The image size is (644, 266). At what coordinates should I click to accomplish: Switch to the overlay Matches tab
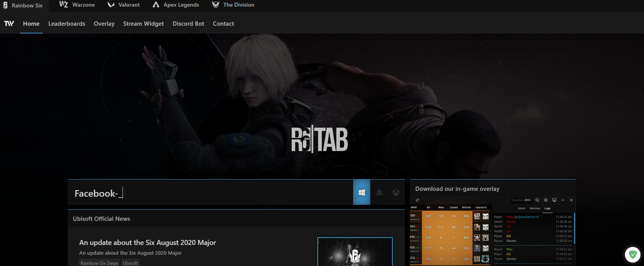click(535, 208)
